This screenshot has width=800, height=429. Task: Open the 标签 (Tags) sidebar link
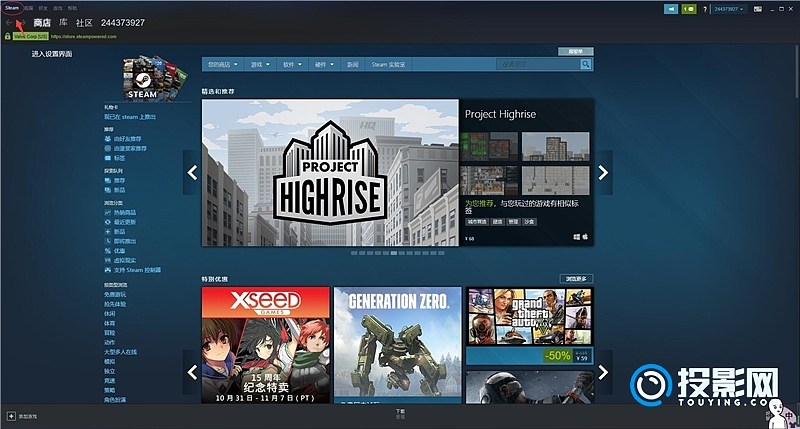(115, 158)
